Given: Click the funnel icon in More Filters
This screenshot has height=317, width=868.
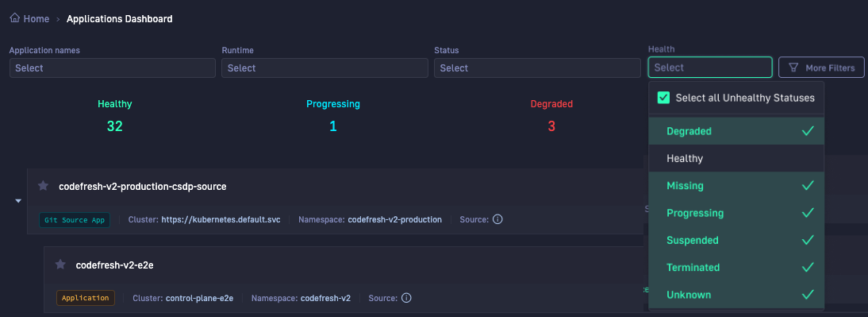Looking at the screenshot, I should 793,68.
